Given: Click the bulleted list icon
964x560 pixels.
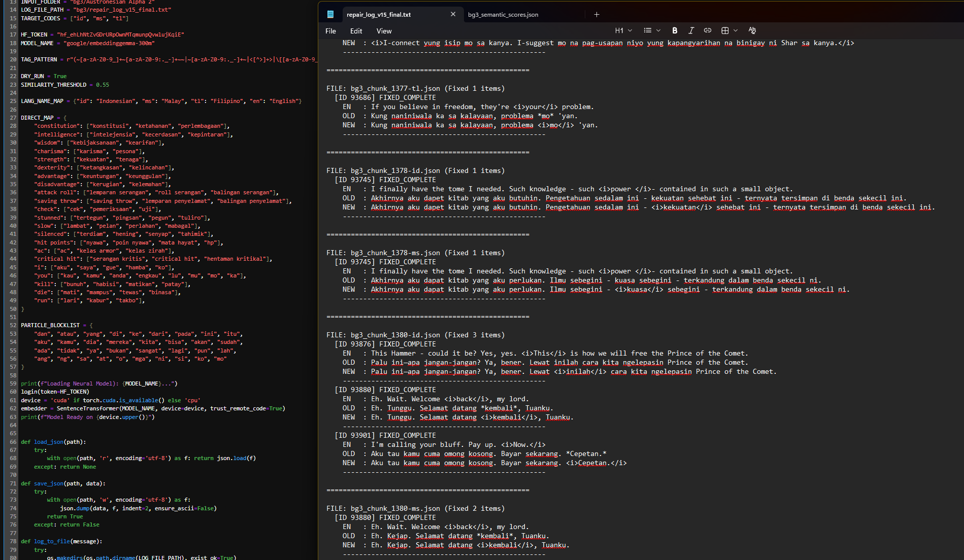Looking at the screenshot, I should coord(647,30).
